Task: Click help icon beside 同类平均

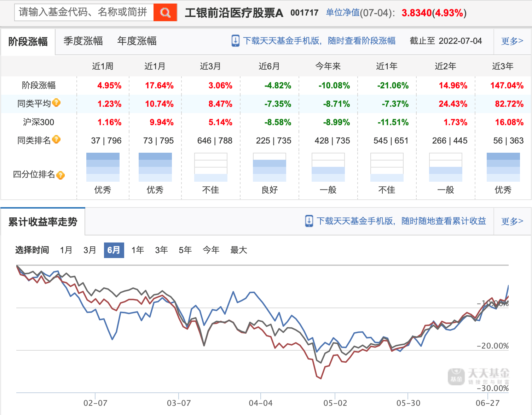Action: click(56, 103)
